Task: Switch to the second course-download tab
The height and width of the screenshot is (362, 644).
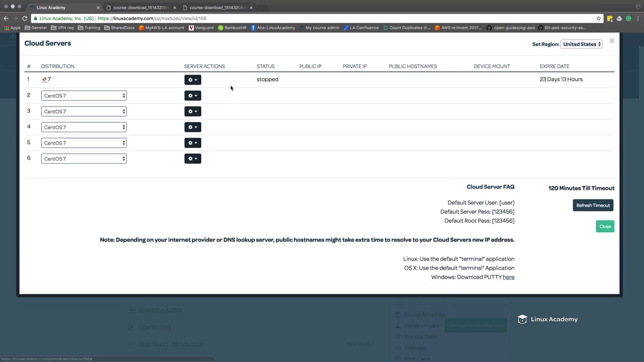Action: 217,8
